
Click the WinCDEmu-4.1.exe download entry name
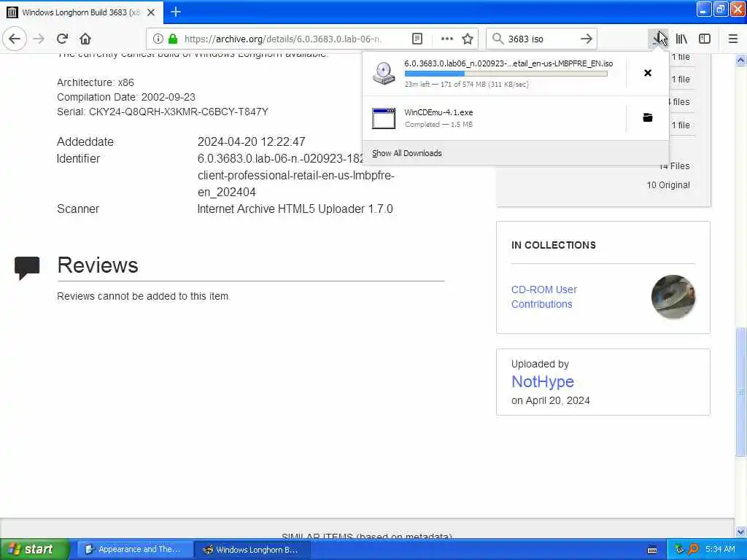click(x=438, y=112)
